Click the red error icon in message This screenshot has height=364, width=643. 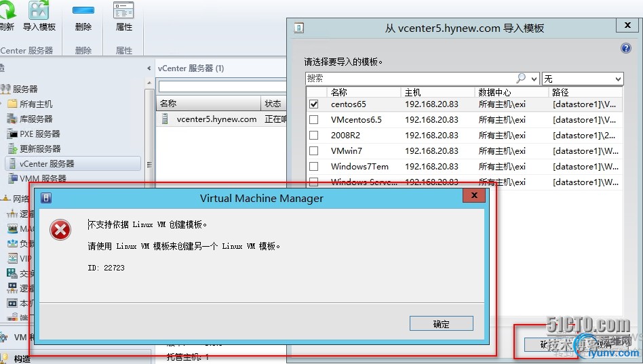60,230
